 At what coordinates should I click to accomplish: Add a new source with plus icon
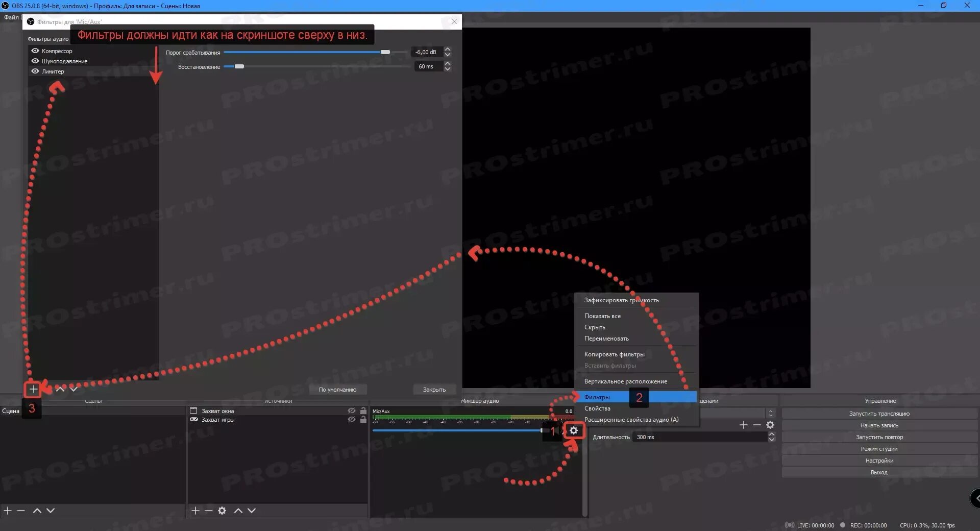[x=195, y=511]
